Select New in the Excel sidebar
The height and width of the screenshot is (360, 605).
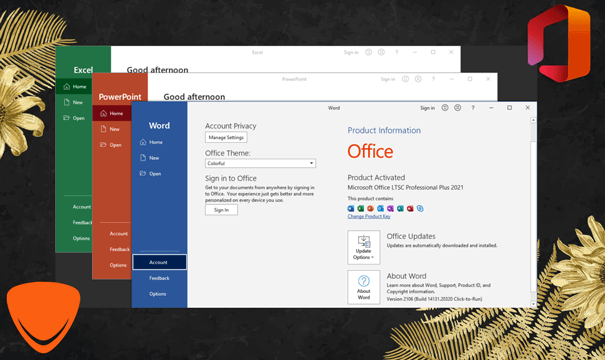(74, 102)
